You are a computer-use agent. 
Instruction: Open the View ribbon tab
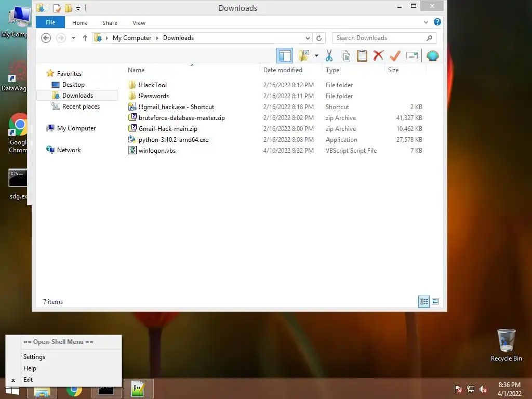click(x=139, y=23)
